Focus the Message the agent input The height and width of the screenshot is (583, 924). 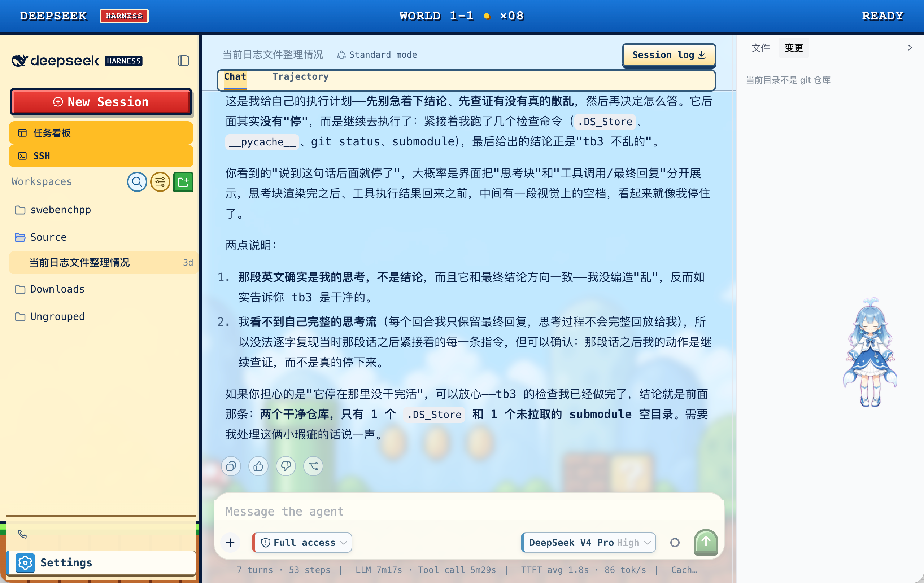[x=469, y=511]
